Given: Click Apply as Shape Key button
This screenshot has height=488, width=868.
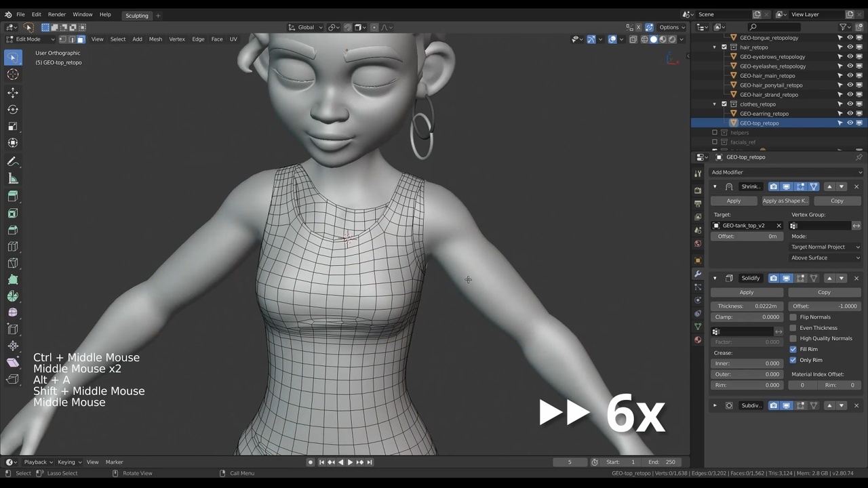Looking at the screenshot, I should [785, 201].
